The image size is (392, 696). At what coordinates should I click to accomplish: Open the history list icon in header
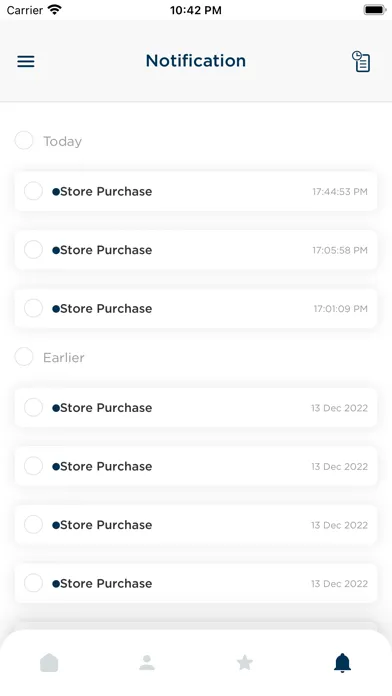pyautogui.click(x=361, y=61)
